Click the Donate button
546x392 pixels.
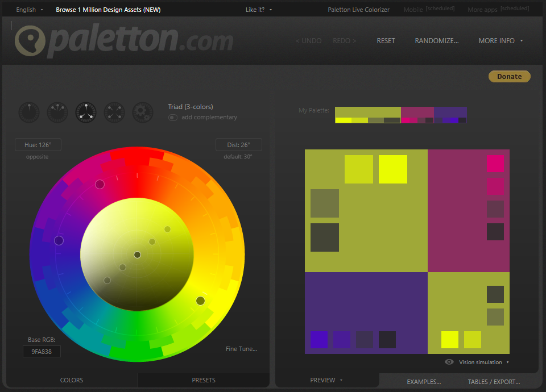pos(510,77)
